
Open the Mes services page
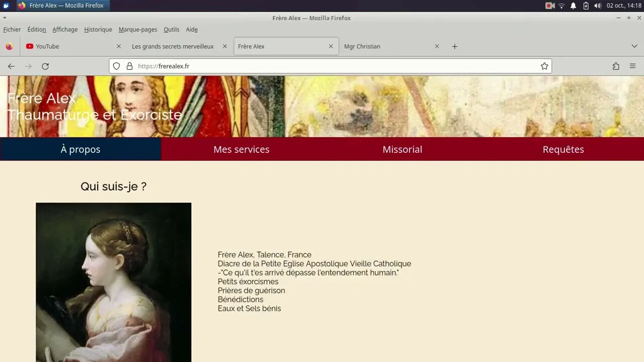coord(242,149)
